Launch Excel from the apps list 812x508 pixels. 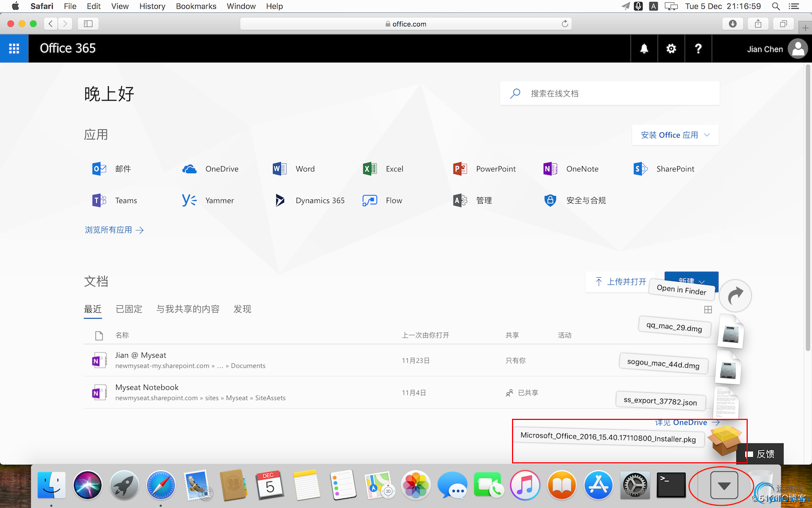click(383, 169)
